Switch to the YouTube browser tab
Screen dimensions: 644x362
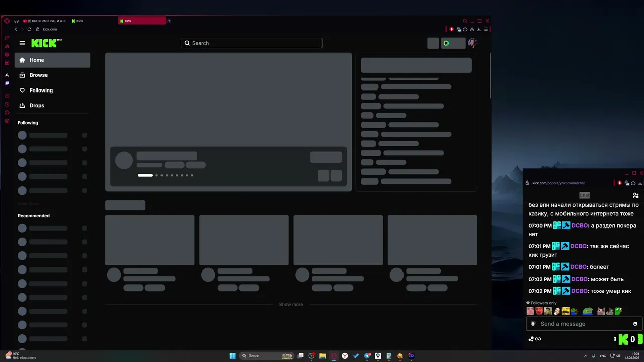click(x=44, y=21)
